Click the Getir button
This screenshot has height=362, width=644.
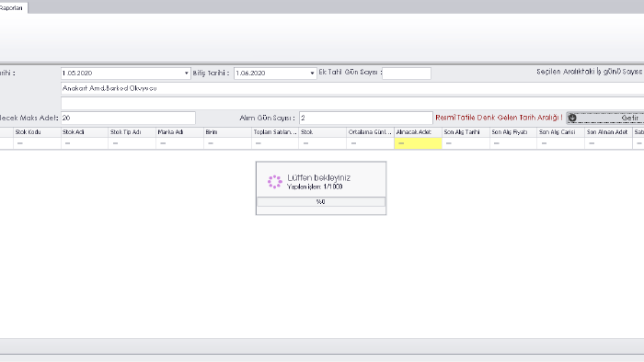[x=605, y=119]
